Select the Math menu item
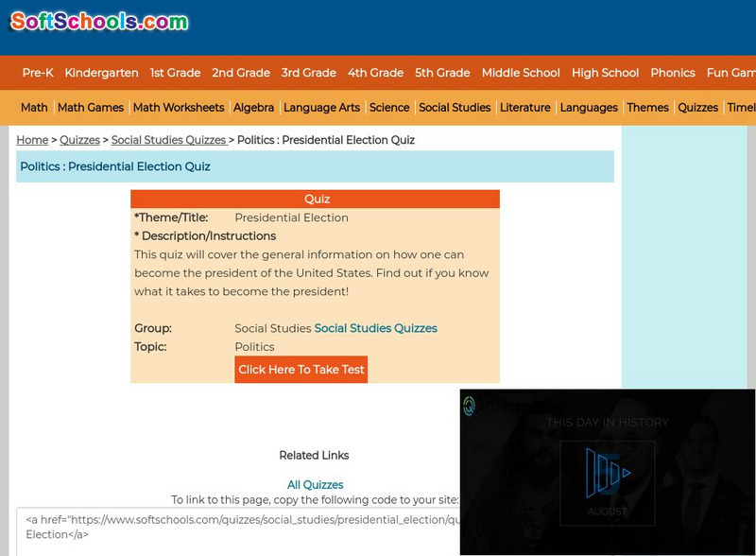The image size is (756, 556). coord(32,108)
